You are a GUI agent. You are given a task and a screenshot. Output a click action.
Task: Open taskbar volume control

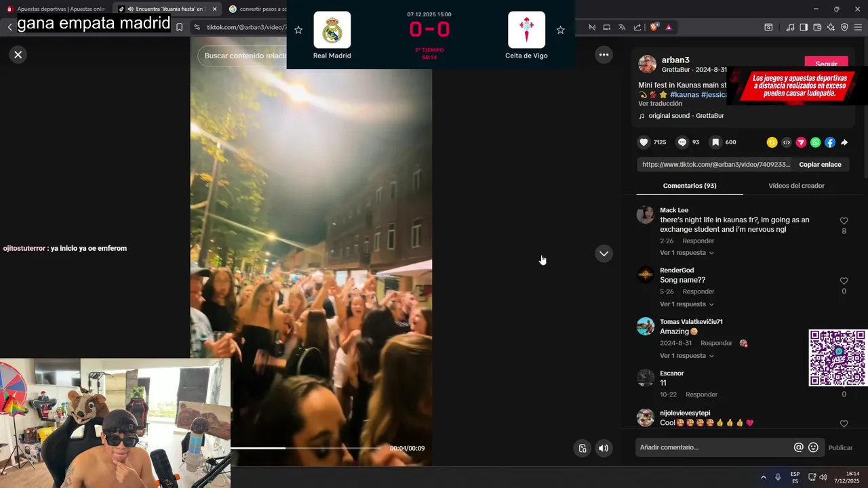pos(823,477)
